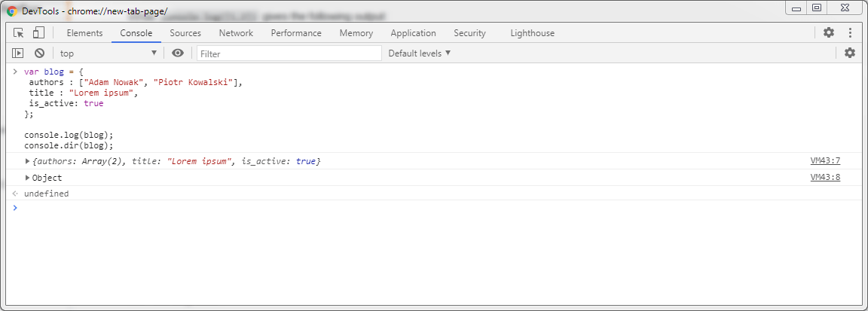Viewport: 868px width, 311px height.
Task: Expand the logged authors object entry
Action: (x=28, y=161)
